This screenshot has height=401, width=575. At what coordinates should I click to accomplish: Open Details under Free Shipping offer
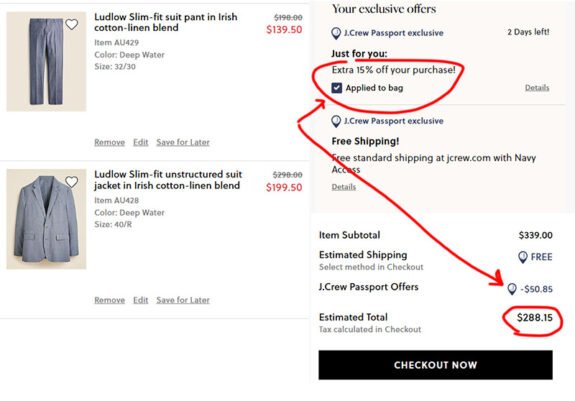(x=344, y=187)
